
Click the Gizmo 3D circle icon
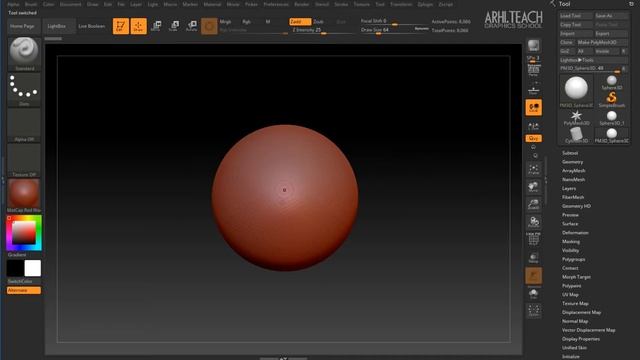coord(209,26)
